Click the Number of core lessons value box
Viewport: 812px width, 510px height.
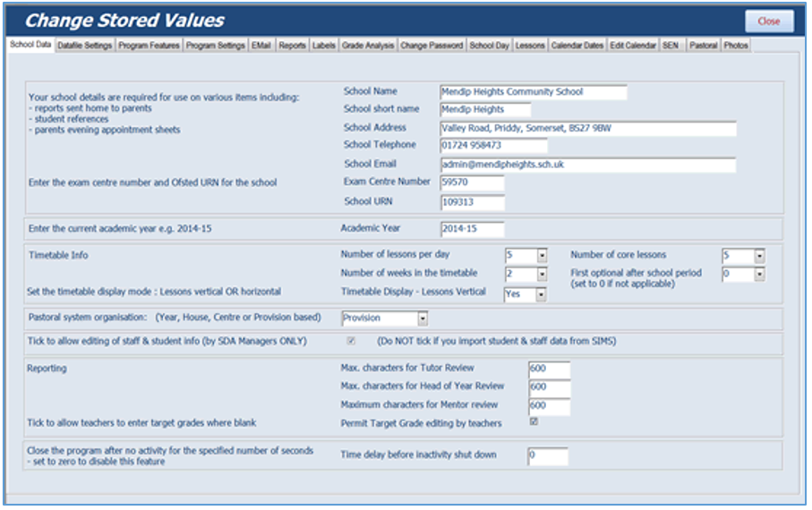tap(739, 256)
